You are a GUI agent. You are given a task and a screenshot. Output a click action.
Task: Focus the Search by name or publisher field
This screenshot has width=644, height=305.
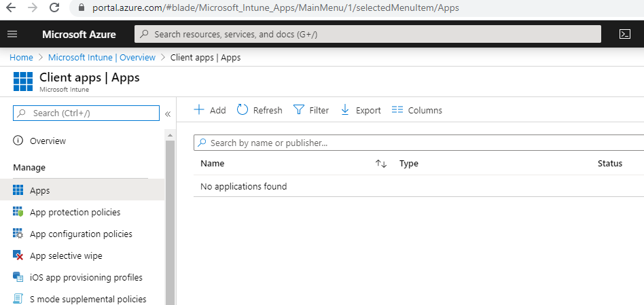pyautogui.click(x=418, y=143)
